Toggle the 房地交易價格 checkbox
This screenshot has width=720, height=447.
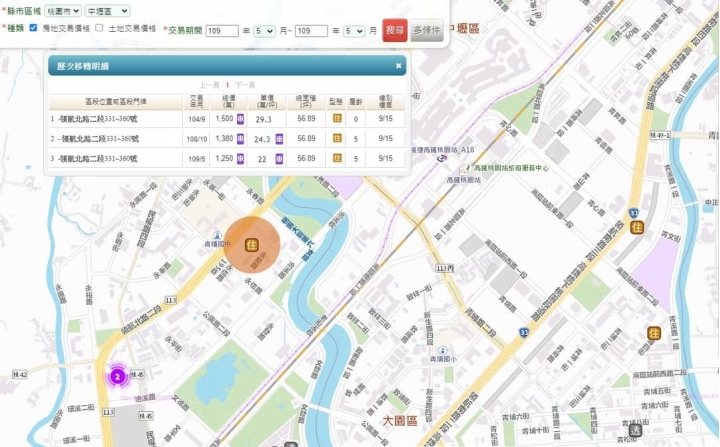pos(33,28)
